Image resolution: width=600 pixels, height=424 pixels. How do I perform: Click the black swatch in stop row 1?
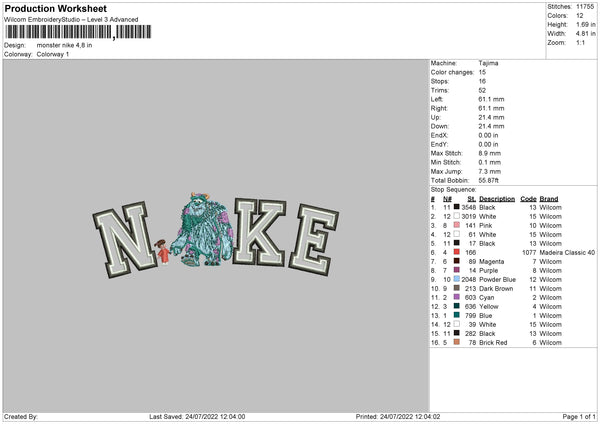click(x=457, y=207)
